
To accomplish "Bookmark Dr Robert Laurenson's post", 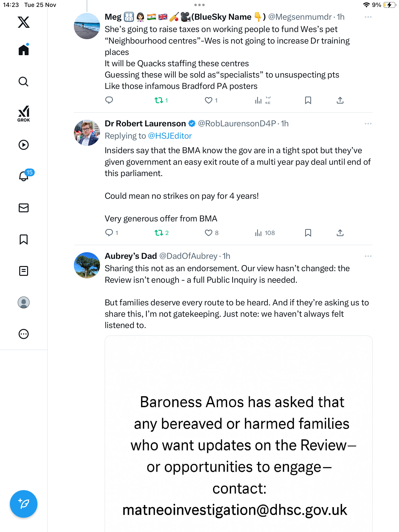I will 308,233.
